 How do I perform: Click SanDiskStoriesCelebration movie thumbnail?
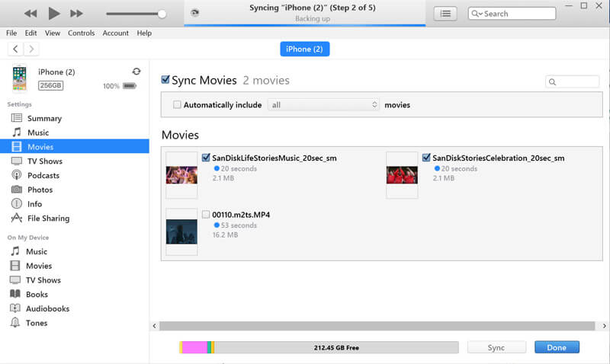click(x=402, y=175)
